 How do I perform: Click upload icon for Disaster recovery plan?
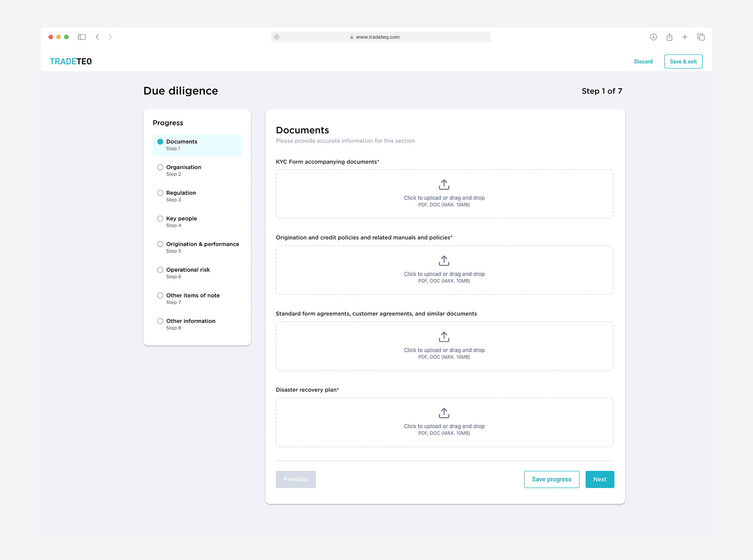coord(444,413)
